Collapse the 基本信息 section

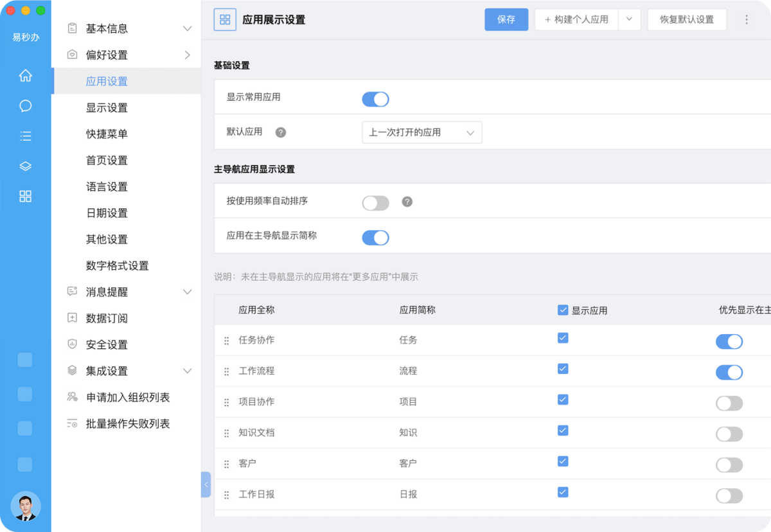click(x=187, y=28)
